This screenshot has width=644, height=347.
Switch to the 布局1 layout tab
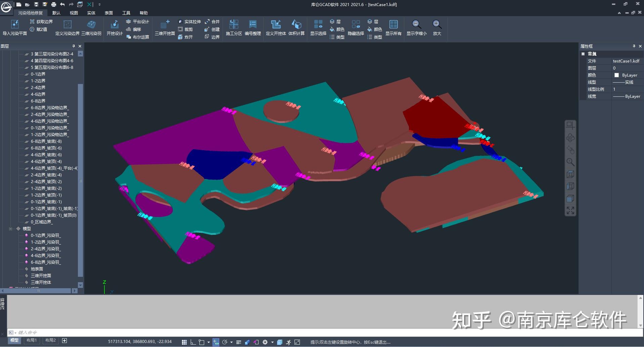31,340
